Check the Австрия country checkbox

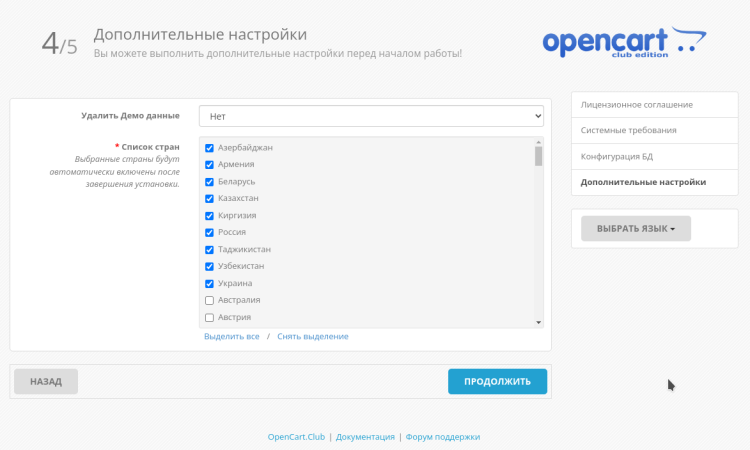(210, 317)
